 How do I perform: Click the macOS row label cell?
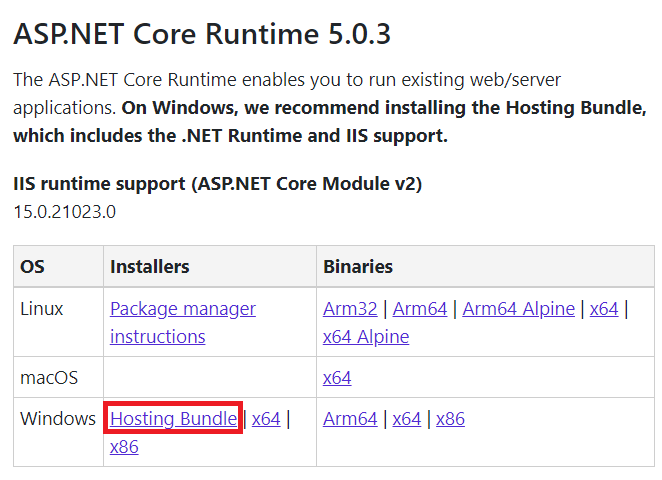[x=48, y=378]
